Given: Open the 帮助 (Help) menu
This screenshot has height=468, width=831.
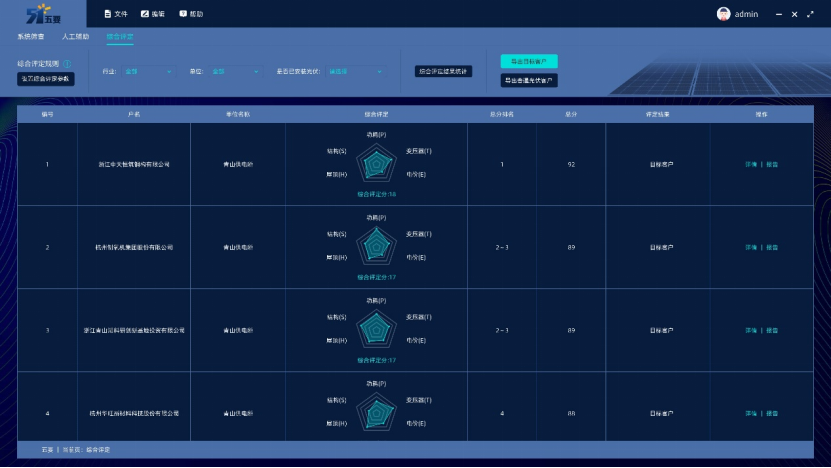Looking at the screenshot, I should coord(191,14).
